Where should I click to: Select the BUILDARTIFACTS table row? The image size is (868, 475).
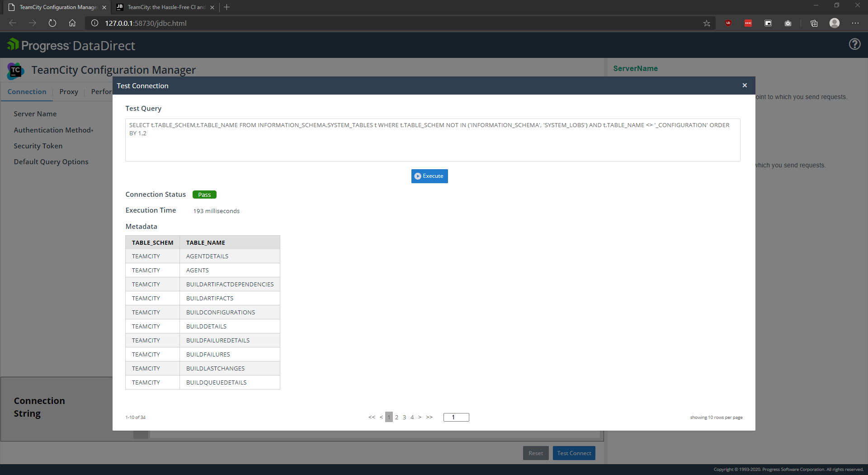point(210,299)
